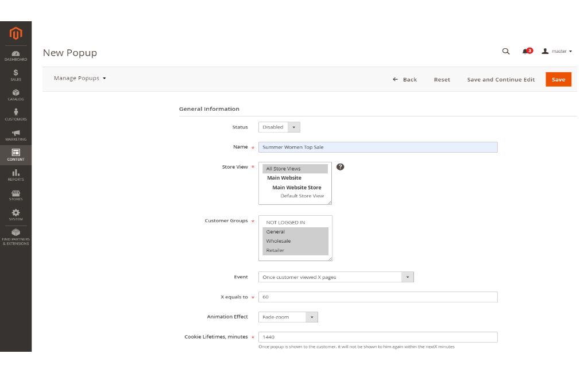Click the Magento logo icon

[16, 33]
